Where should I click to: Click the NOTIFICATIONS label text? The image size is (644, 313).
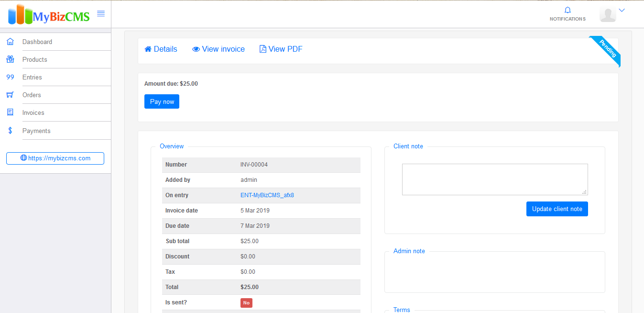click(568, 19)
